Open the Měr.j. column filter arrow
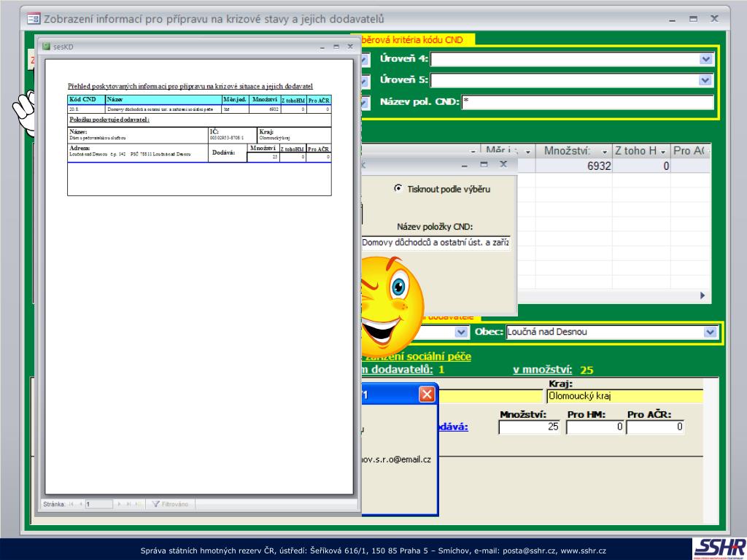The width and height of the screenshot is (747, 560). [528, 152]
